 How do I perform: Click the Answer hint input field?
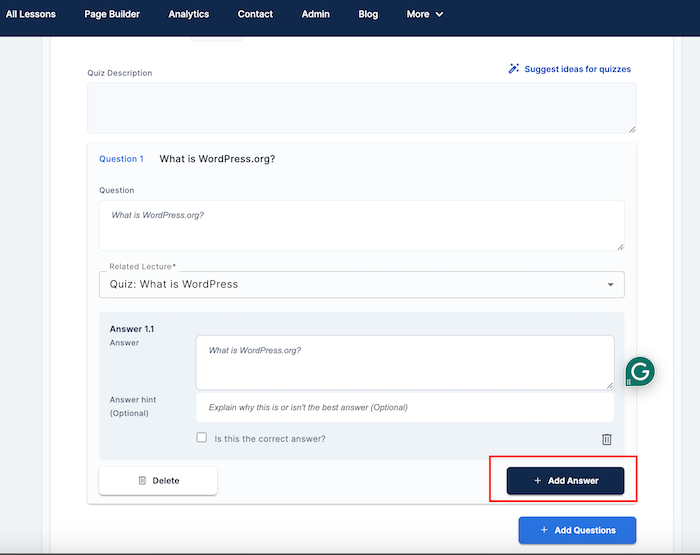pyautogui.click(x=405, y=407)
